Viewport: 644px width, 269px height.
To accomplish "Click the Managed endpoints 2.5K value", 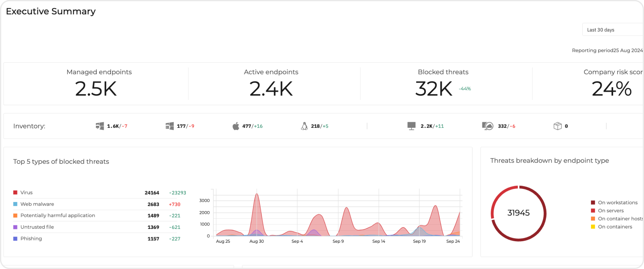I will click(x=96, y=89).
